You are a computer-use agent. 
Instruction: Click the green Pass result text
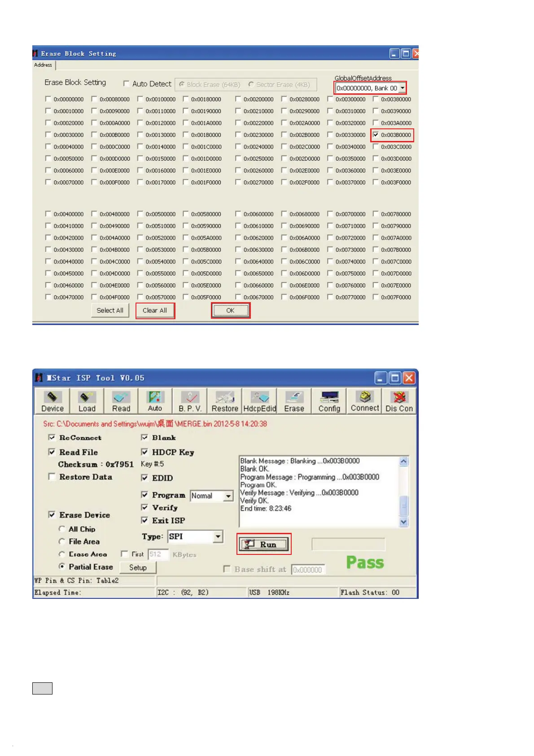365,563
